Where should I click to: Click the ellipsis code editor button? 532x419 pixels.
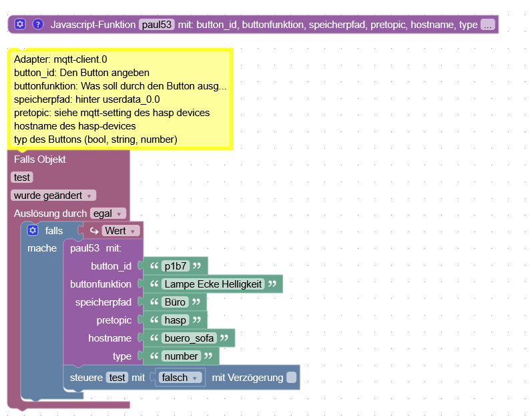coord(487,25)
